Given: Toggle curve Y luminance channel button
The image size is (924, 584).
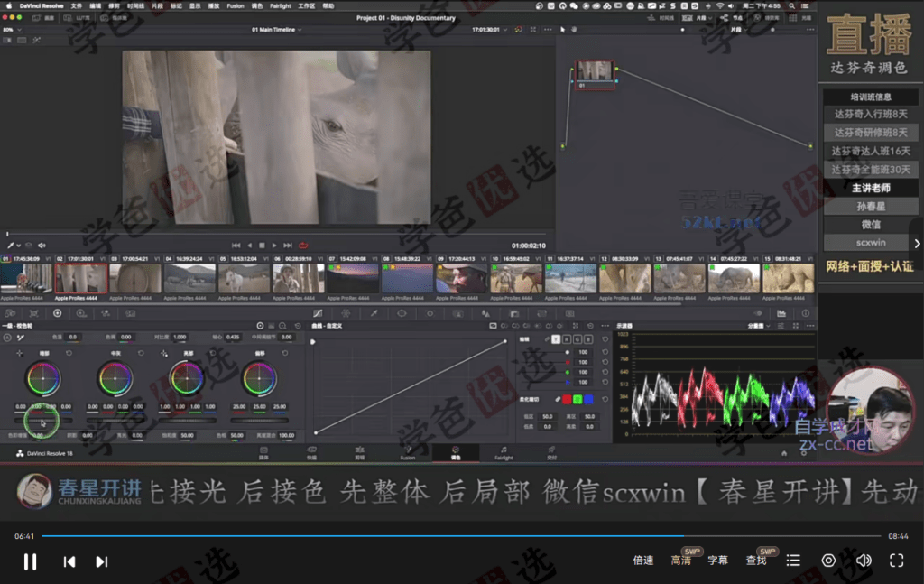Looking at the screenshot, I should [556, 338].
